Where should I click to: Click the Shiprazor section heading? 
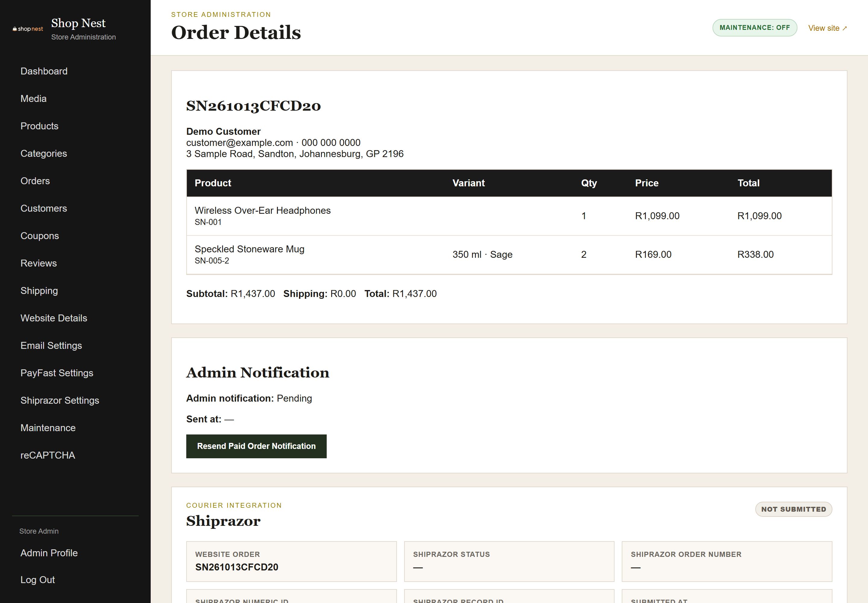coord(223,521)
